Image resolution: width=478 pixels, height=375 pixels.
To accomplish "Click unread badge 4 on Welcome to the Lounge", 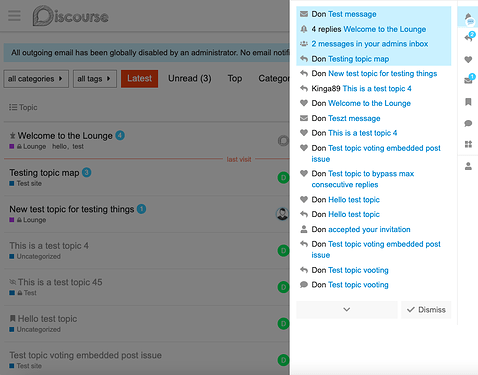I will pyautogui.click(x=120, y=135).
